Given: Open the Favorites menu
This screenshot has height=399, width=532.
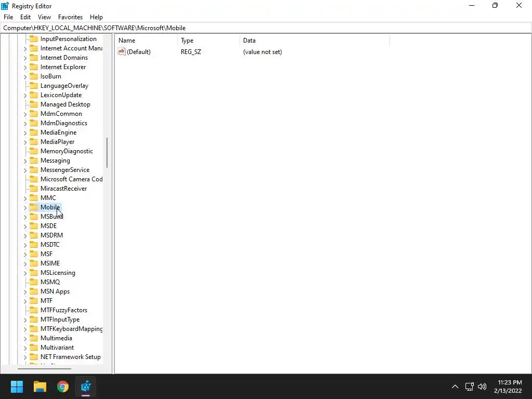Looking at the screenshot, I should pos(70,17).
